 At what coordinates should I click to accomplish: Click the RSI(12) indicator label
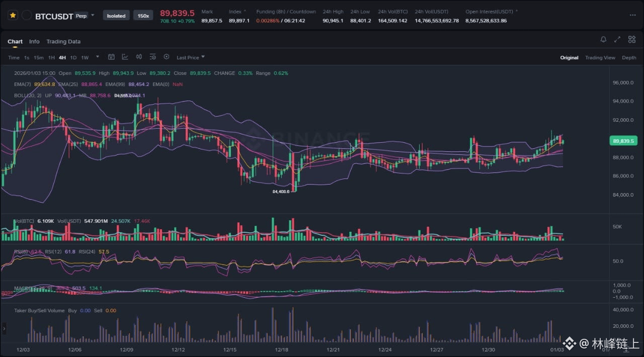click(53, 252)
